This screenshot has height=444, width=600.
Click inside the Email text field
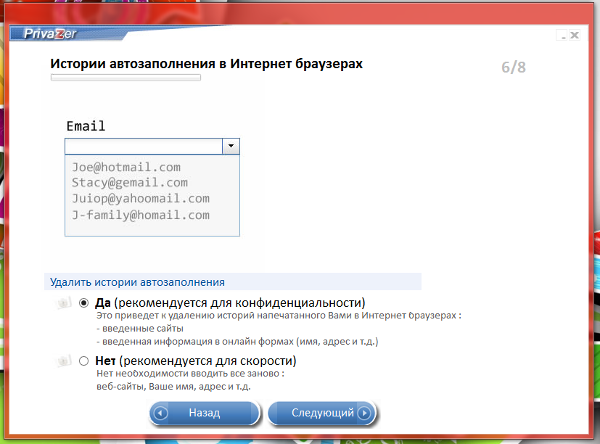pos(144,146)
